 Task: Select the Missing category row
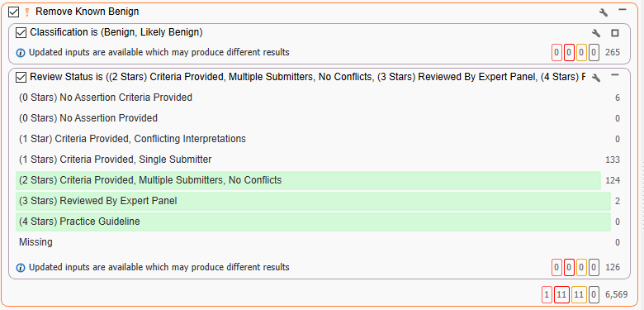(x=309, y=242)
